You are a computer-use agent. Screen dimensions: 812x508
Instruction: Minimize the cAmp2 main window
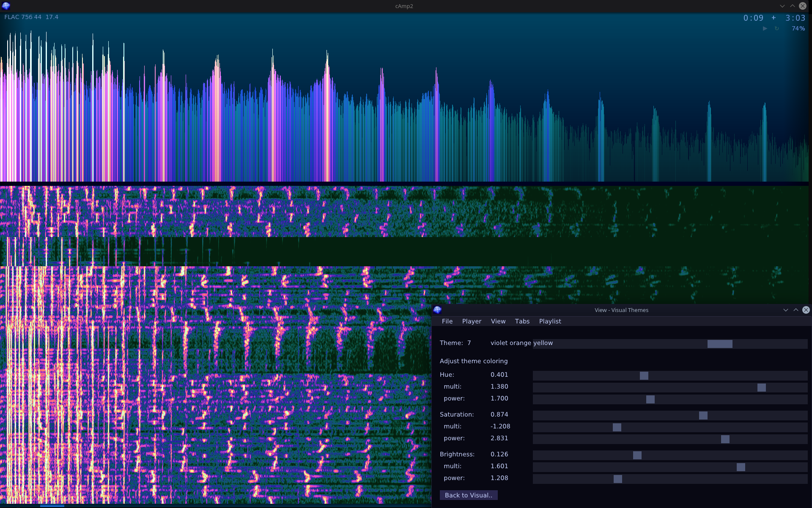pyautogui.click(x=782, y=6)
